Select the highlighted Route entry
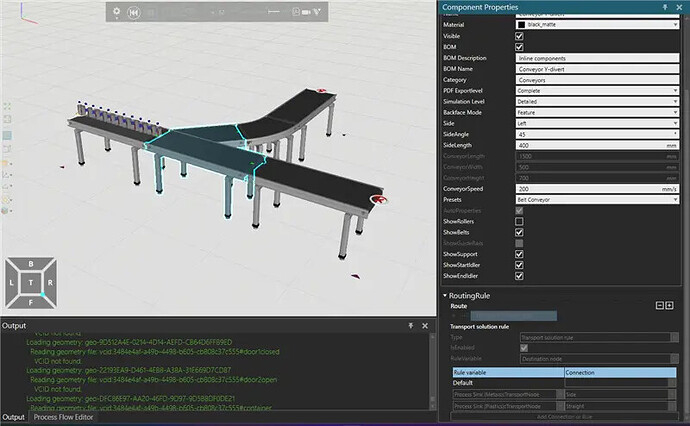This screenshot has width=690, height=426. [x=514, y=316]
